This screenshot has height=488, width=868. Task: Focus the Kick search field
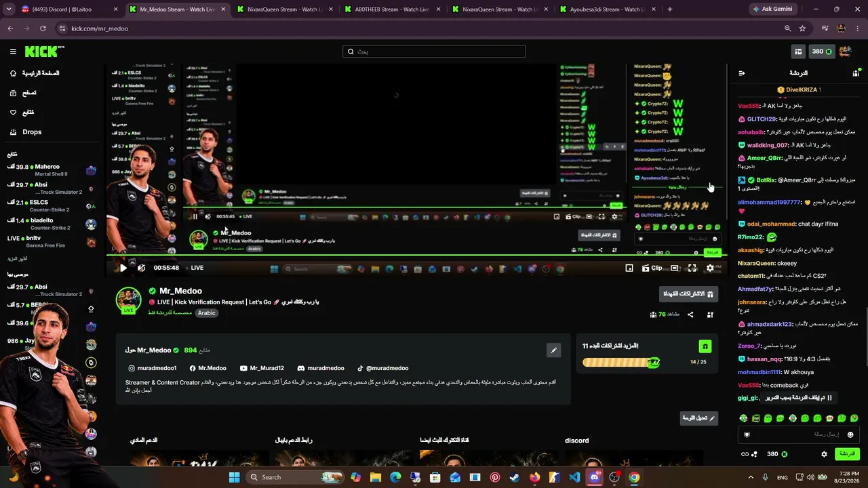(434, 52)
